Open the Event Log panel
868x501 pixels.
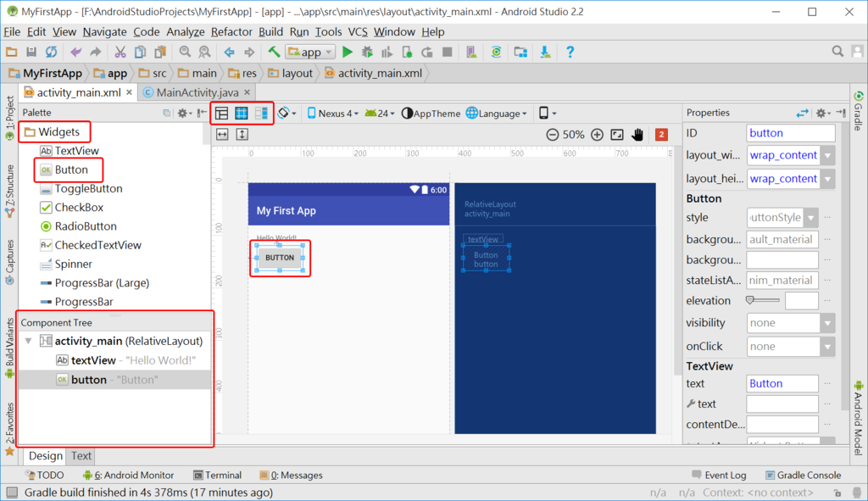click(x=719, y=475)
